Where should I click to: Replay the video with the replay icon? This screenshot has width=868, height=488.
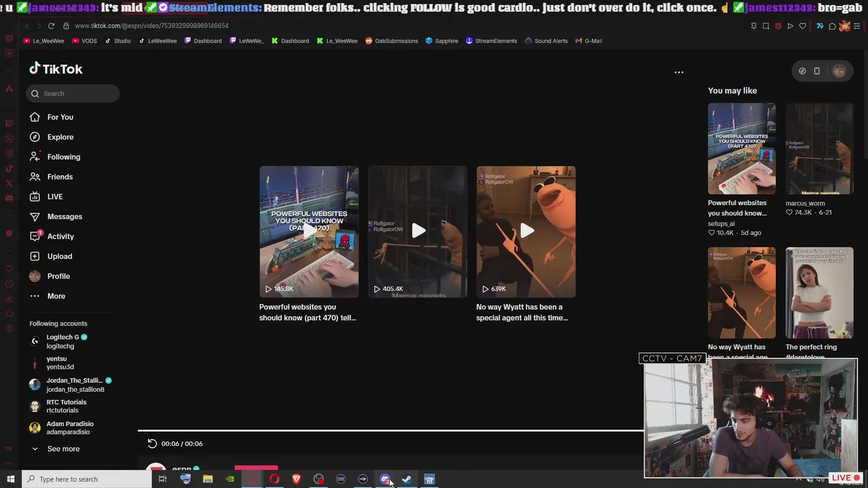[152, 443]
